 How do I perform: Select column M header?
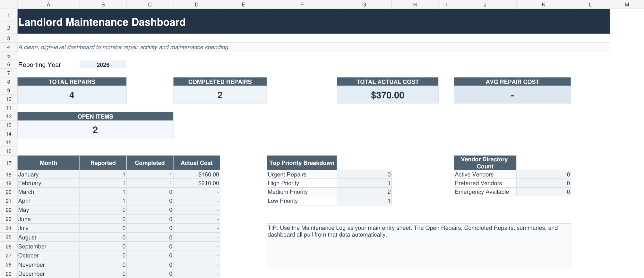coord(627,4)
